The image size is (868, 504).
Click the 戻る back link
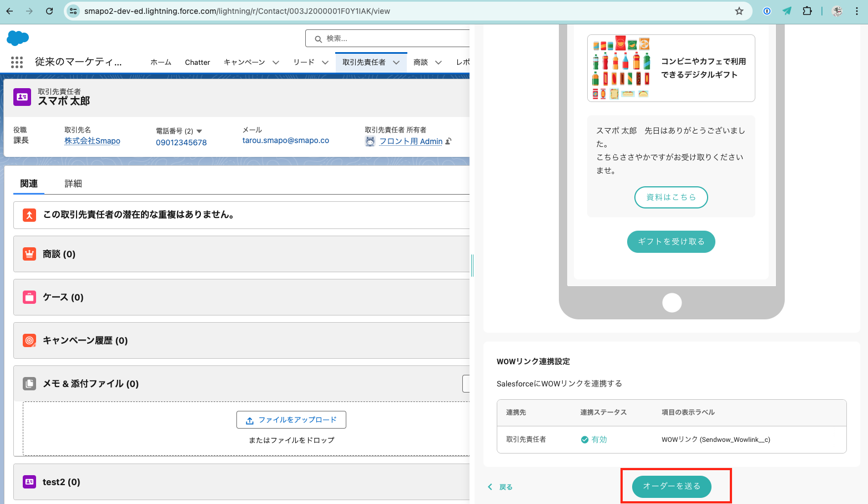coord(500,487)
